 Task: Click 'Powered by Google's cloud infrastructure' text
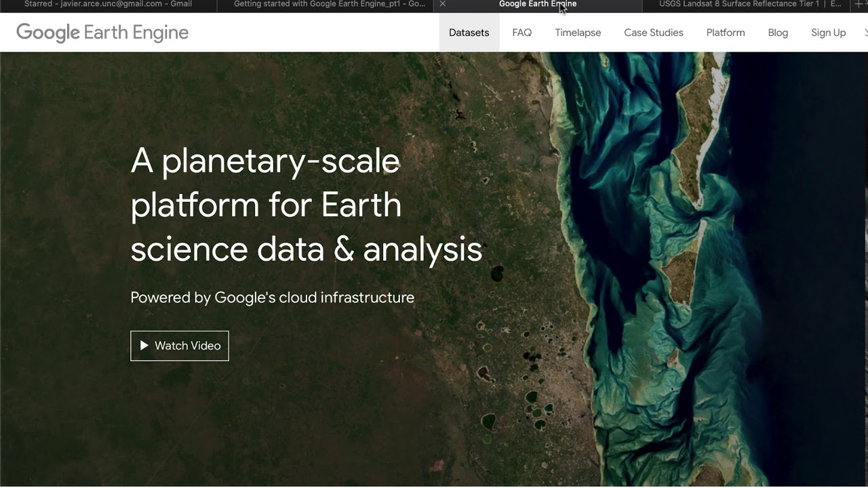point(272,298)
